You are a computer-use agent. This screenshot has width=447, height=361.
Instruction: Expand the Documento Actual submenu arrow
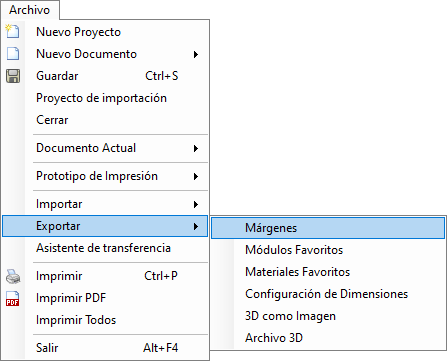[196, 148]
